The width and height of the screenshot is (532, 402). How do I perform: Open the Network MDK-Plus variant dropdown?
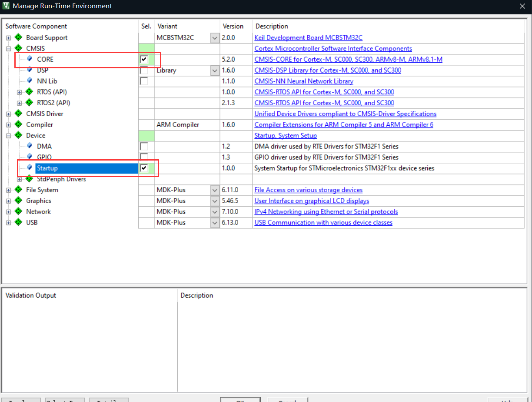click(215, 212)
